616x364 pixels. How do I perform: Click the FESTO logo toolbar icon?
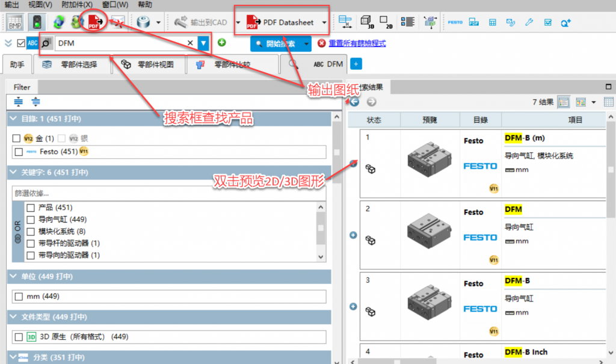(x=455, y=22)
